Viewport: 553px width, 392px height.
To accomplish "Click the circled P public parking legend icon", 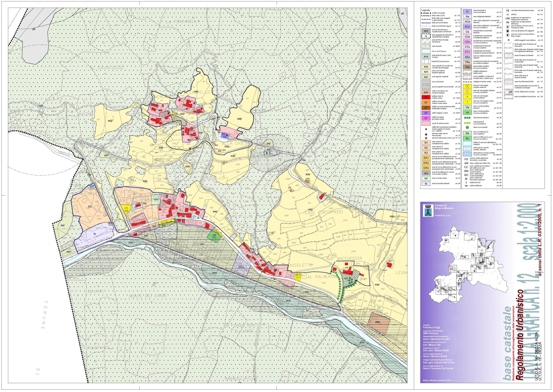I will [x=467, y=86].
